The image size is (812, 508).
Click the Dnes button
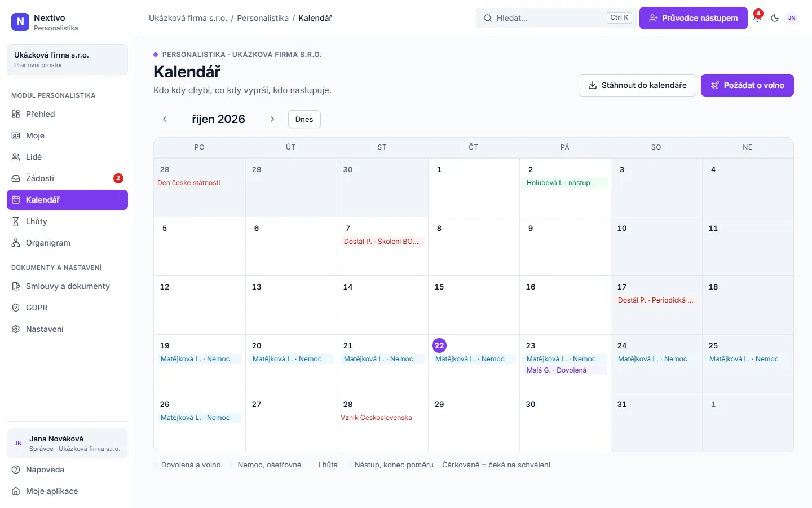(x=304, y=119)
